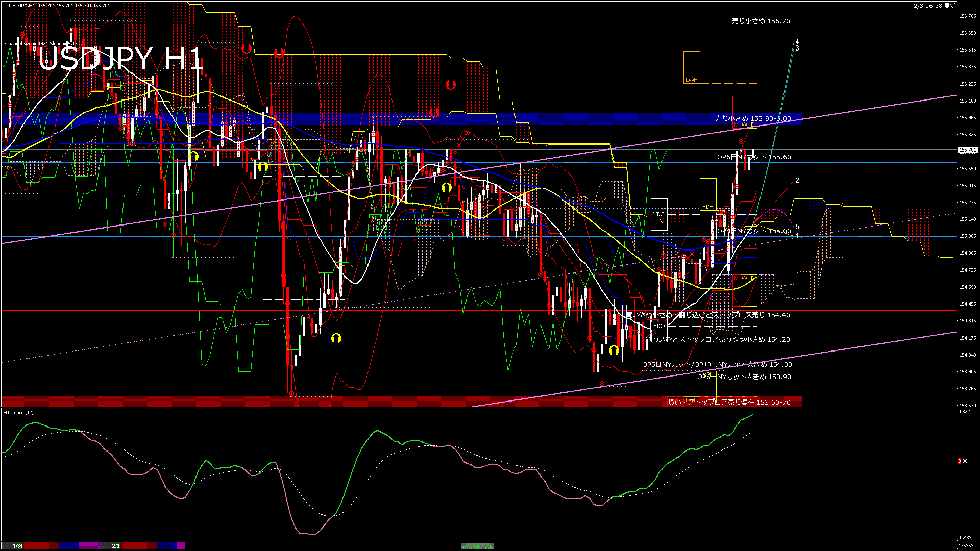The height and width of the screenshot is (551, 980).
Task: Toggle the macd ON button
Action: [477, 546]
